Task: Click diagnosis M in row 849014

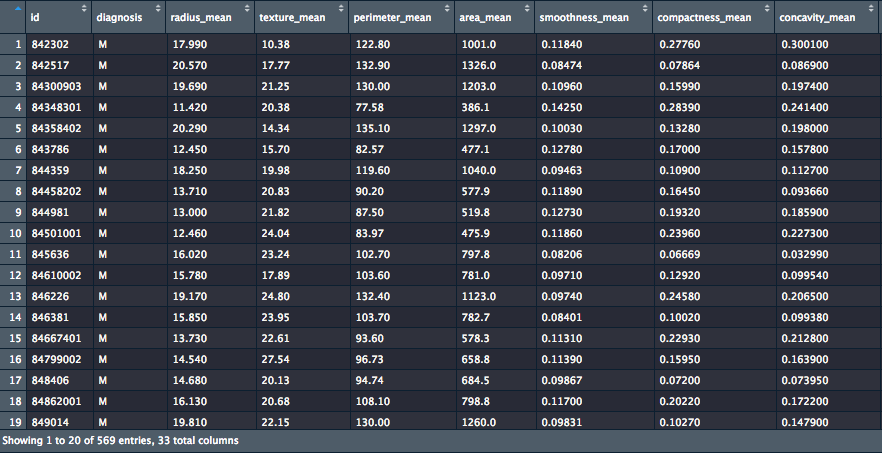Action: coord(102,422)
